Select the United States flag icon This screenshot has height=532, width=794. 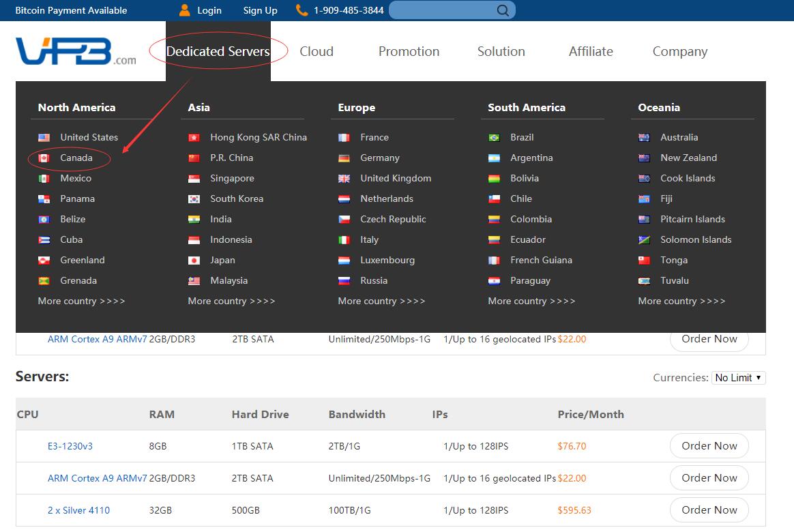pyautogui.click(x=44, y=137)
